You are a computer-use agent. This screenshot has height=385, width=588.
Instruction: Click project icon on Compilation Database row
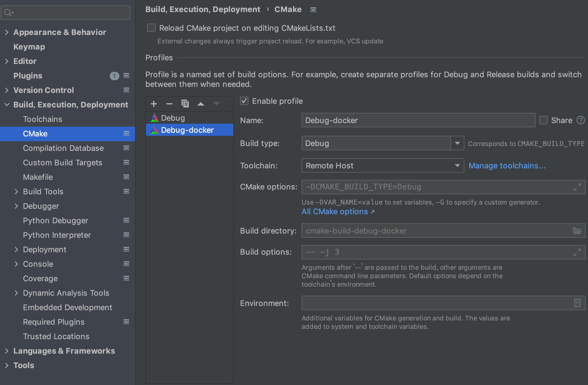pyautogui.click(x=126, y=148)
